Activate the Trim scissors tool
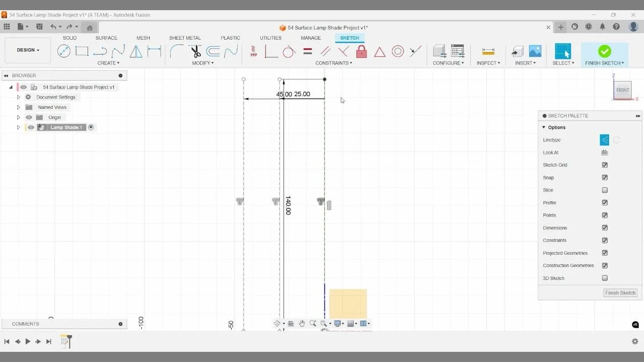The width and height of the screenshot is (644, 362). tap(195, 51)
